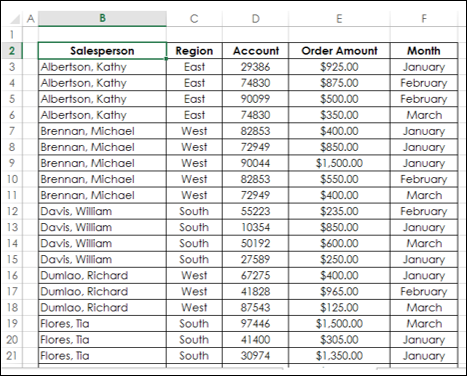Screen dimensions: 467x376
Task: Select column F header
Action: [424, 18]
